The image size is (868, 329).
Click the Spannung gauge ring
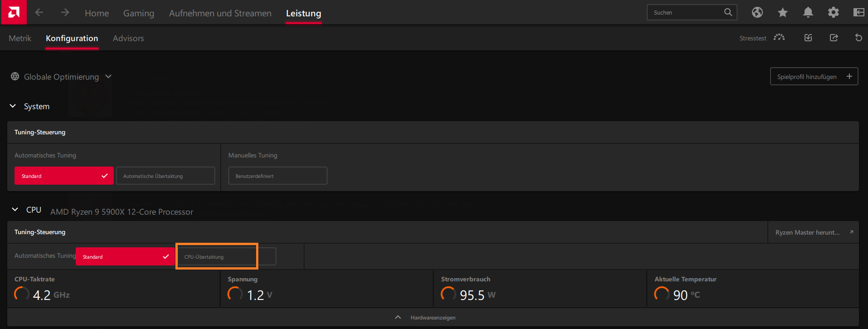[235, 294]
